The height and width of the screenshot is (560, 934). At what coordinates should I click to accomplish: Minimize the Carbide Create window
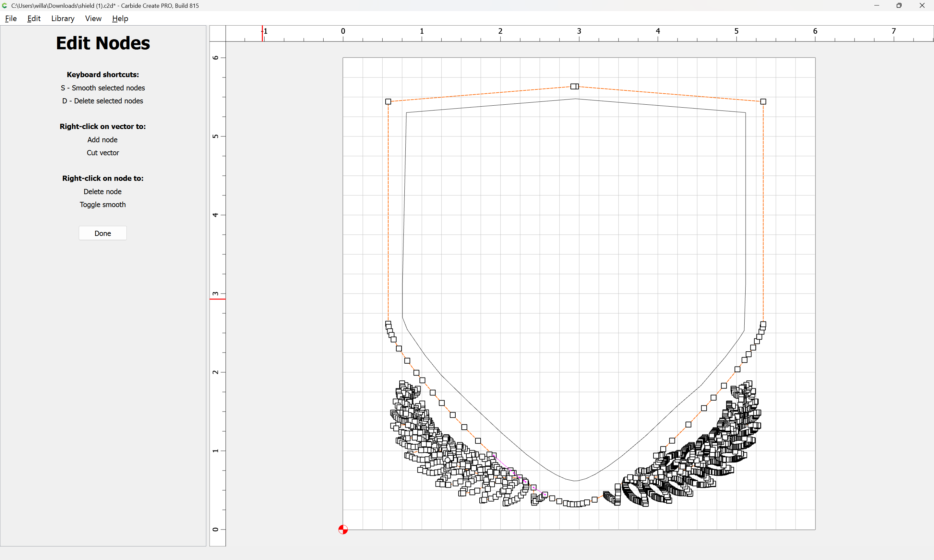tap(877, 5)
